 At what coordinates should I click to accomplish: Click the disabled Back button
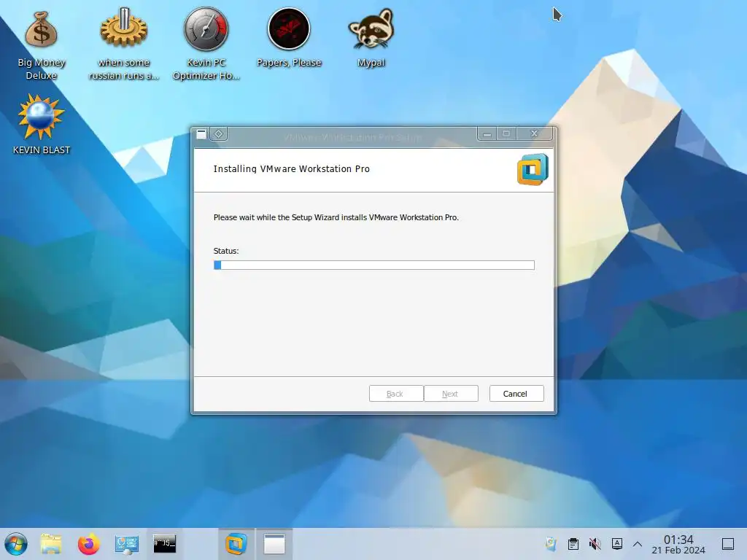coord(396,393)
